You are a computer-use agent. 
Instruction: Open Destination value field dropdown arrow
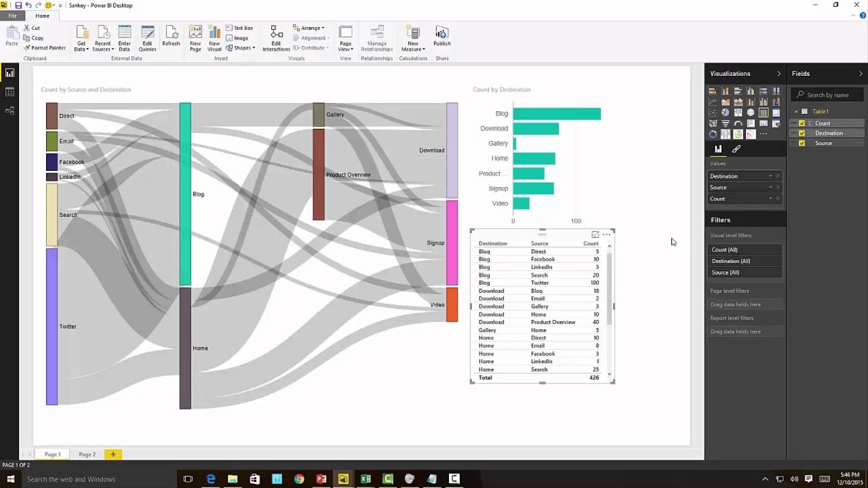[x=770, y=176]
